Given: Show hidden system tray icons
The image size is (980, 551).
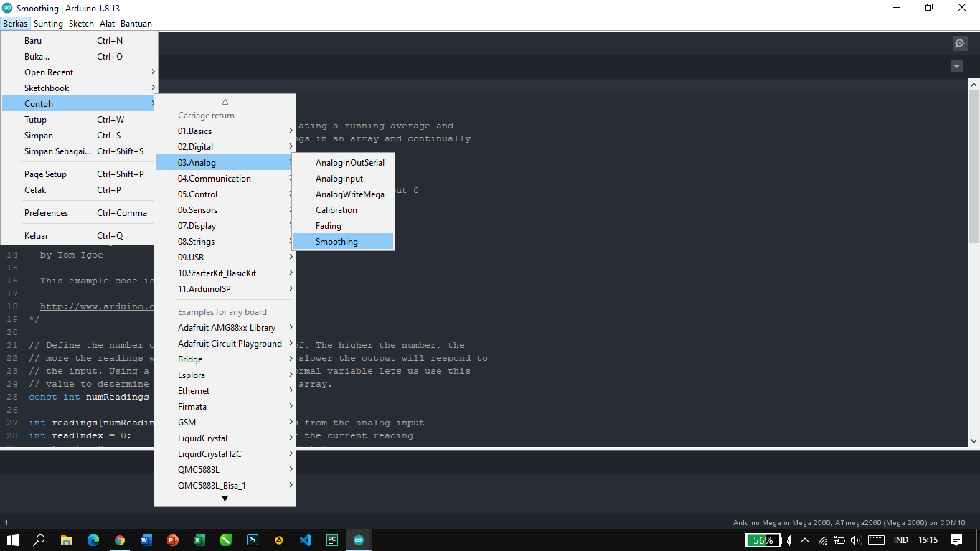Looking at the screenshot, I should pos(805,540).
